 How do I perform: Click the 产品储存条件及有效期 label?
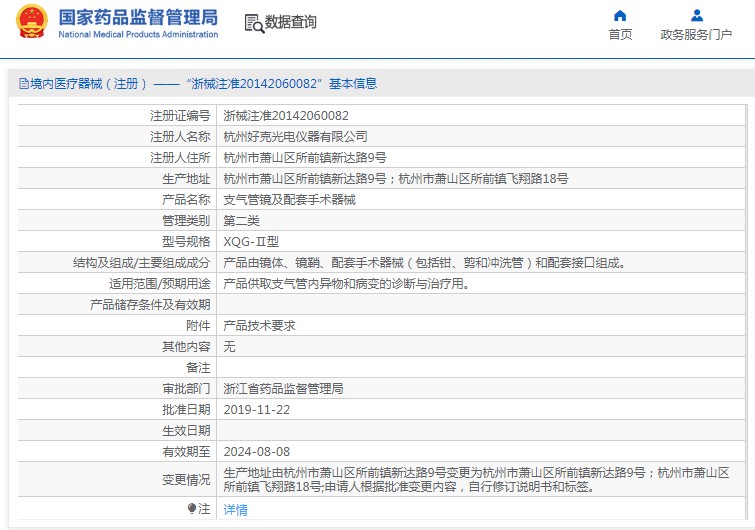[x=150, y=305]
